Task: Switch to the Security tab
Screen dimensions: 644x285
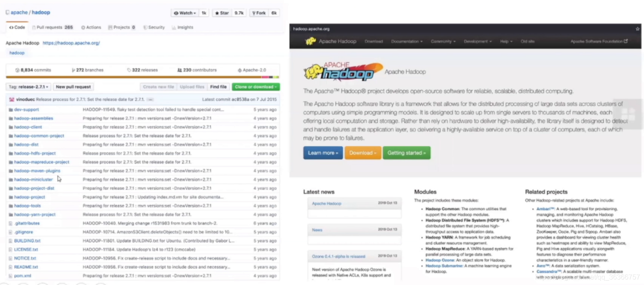Action: point(154,27)
